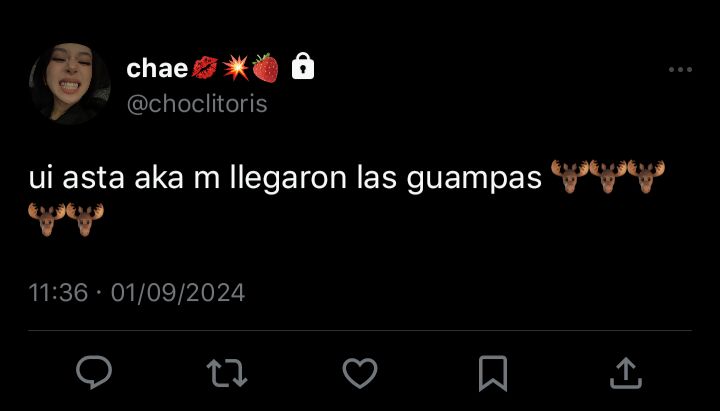The width and height of the screenshot is (720, 411).
Task: Like the tweet using the heart icon
Action: point(360,373)
